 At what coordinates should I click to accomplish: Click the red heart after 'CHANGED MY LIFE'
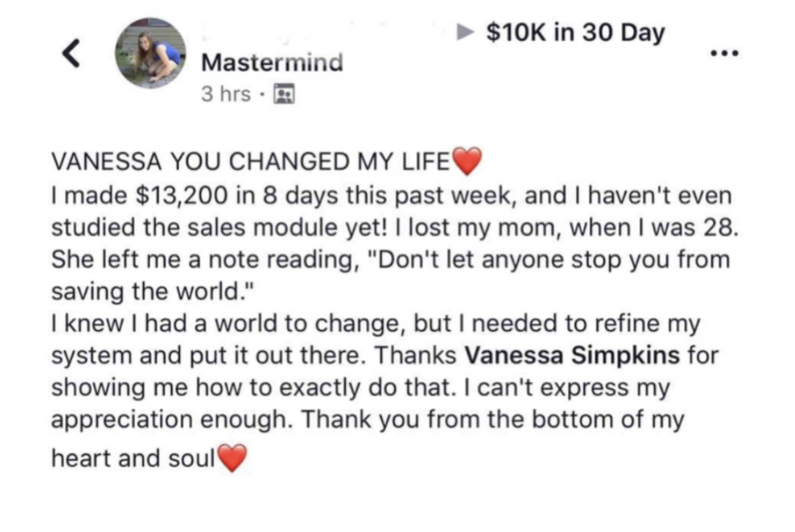click(466, 162)
